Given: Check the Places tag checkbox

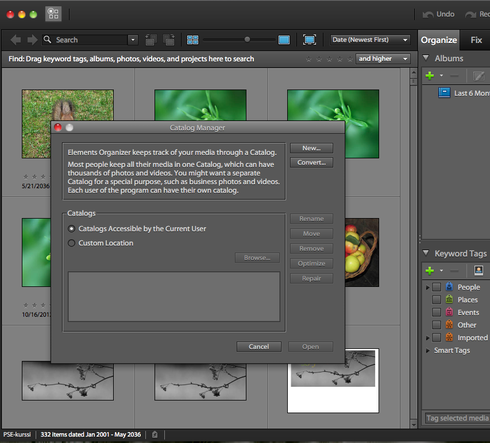Looking at the screenshot, I should point(436,300).
